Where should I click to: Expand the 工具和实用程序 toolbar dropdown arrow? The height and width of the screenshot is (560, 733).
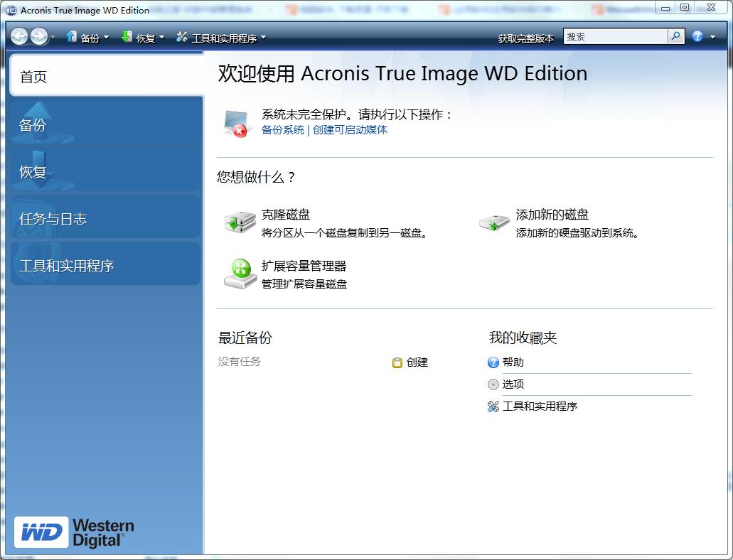coord(263,37)
